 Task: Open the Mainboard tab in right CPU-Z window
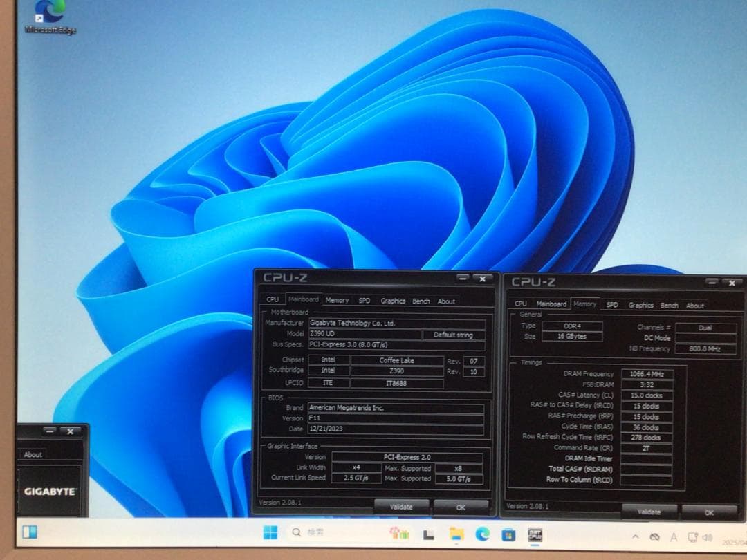(551, 304)
